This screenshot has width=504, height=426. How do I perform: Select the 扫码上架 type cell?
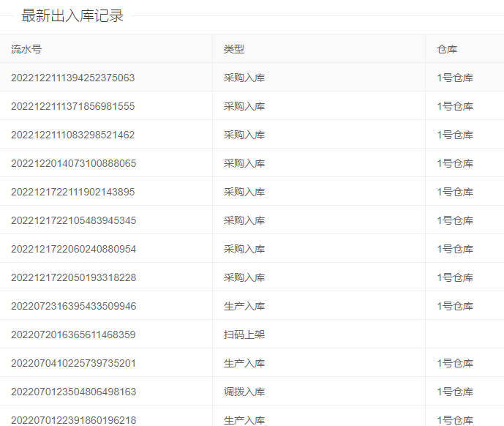coord(244,335)
